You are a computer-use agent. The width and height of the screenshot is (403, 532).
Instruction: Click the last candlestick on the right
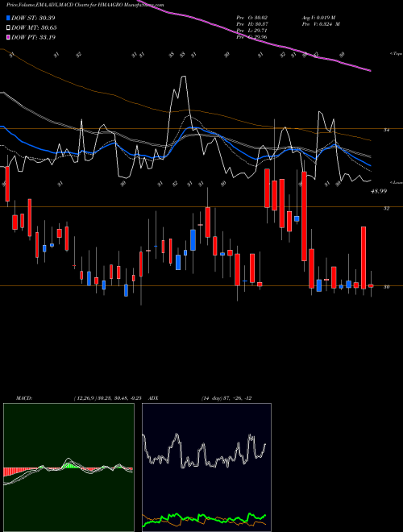(x=371, y=285)
